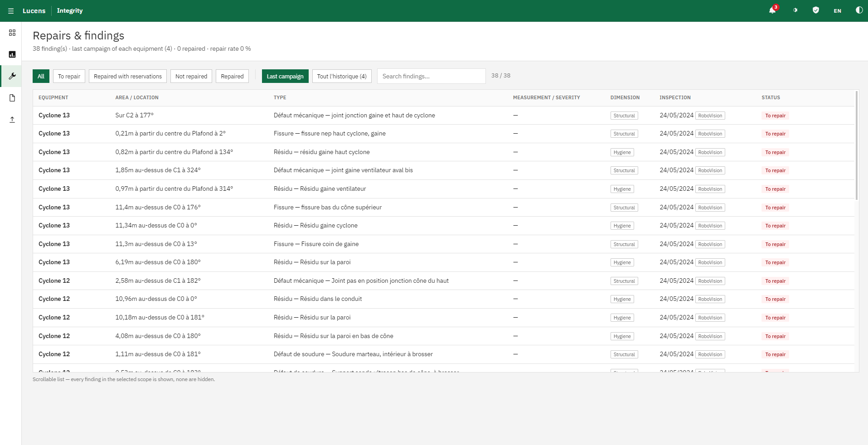Click the shield checkmark icon in header
868x445 pixels.
coord(816,10)
